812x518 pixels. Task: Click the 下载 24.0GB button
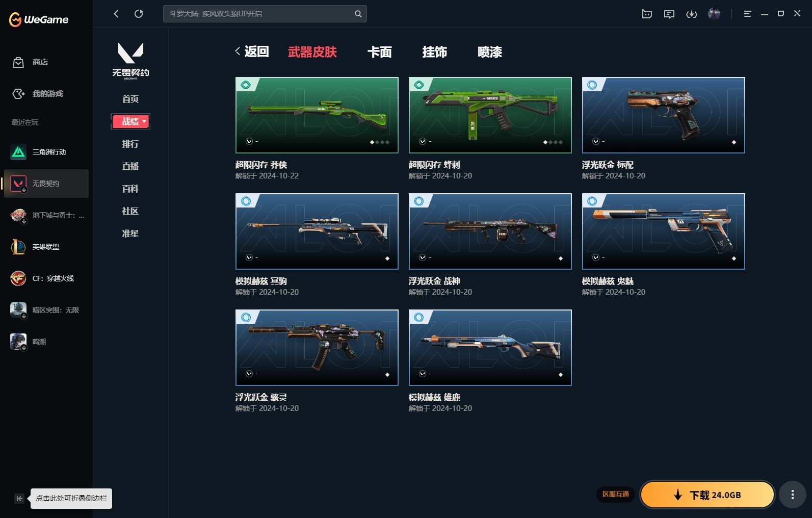point(707,495)
